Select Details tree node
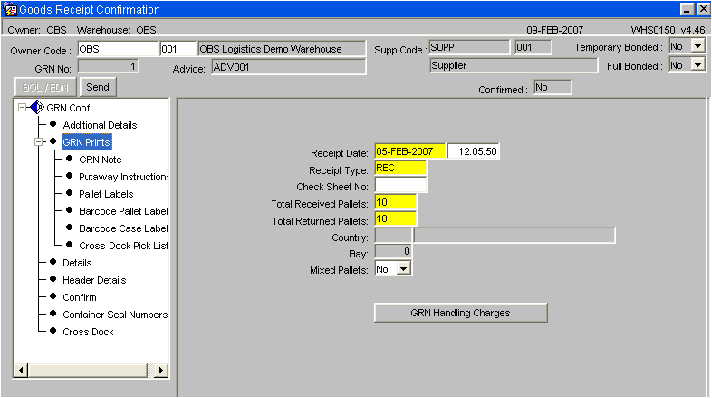The width and height of the screenshot is (712, 398). coord(77,263)
